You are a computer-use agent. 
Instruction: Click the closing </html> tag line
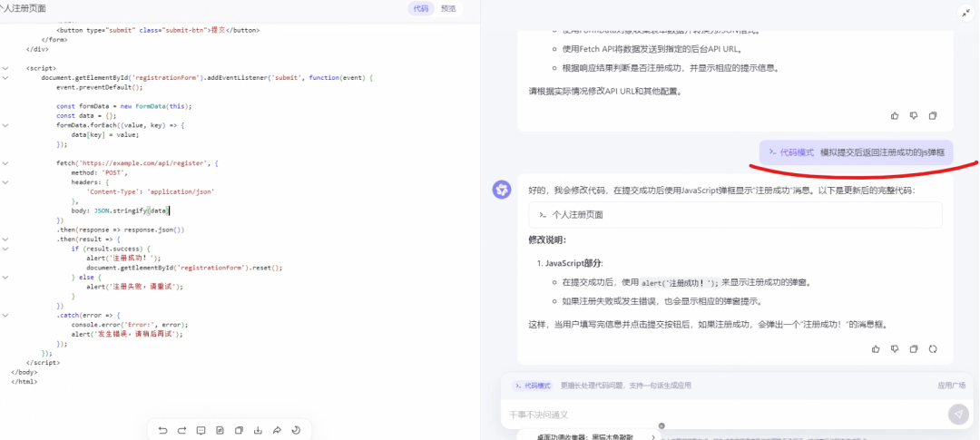tap(24, 381)
